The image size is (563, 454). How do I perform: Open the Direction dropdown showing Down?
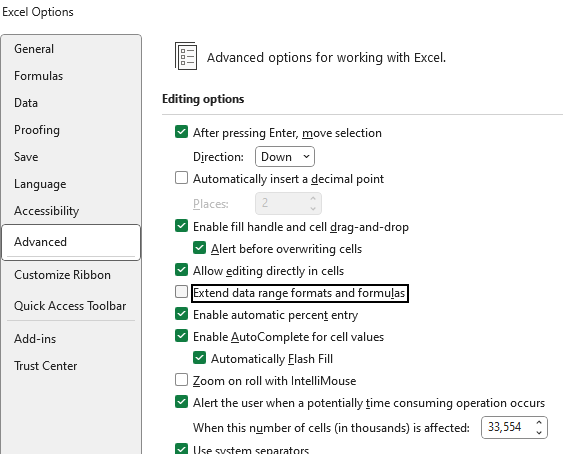(x=285, y=157)
